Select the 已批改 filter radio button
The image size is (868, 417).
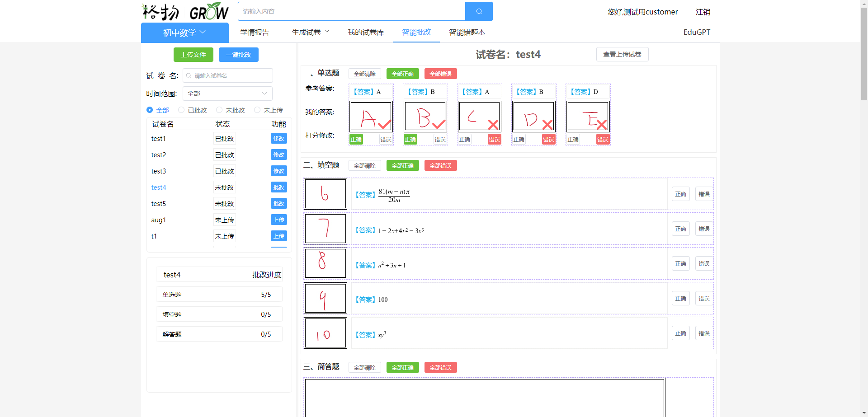pos(181,110)
